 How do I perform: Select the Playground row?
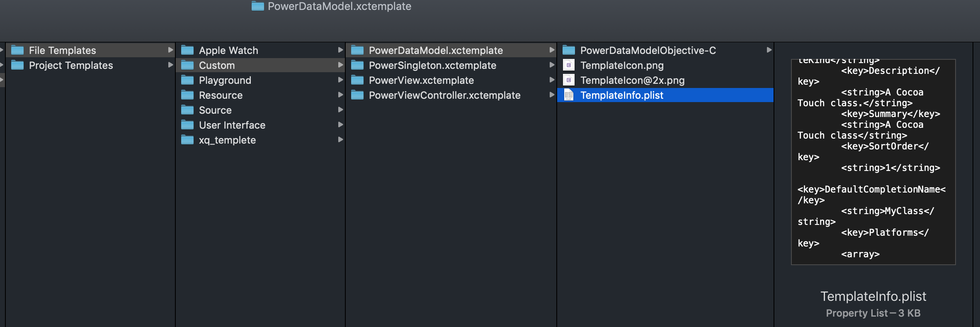(260, 80)
